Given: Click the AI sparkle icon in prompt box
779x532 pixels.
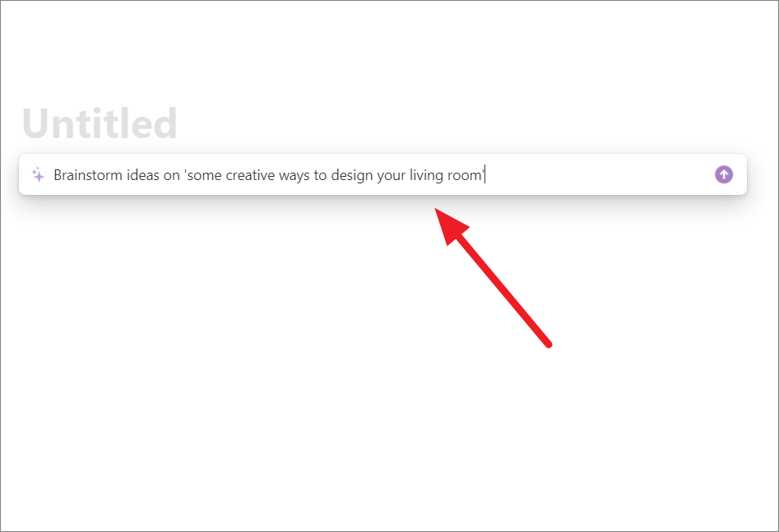Looking at the screenshot, I should (39, 174).
